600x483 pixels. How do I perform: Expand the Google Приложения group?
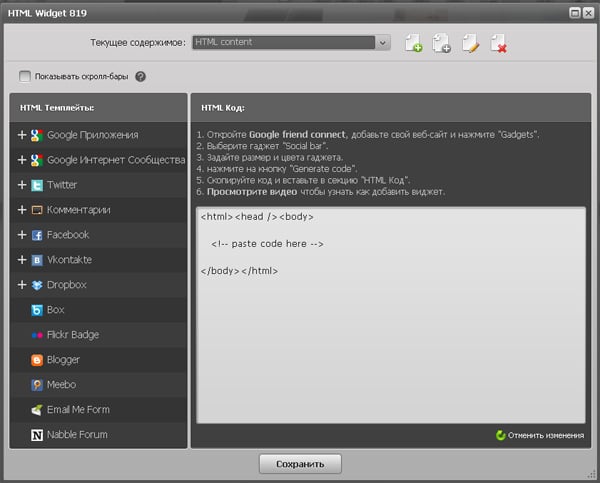pyautogui.click(x=22, y=135)
